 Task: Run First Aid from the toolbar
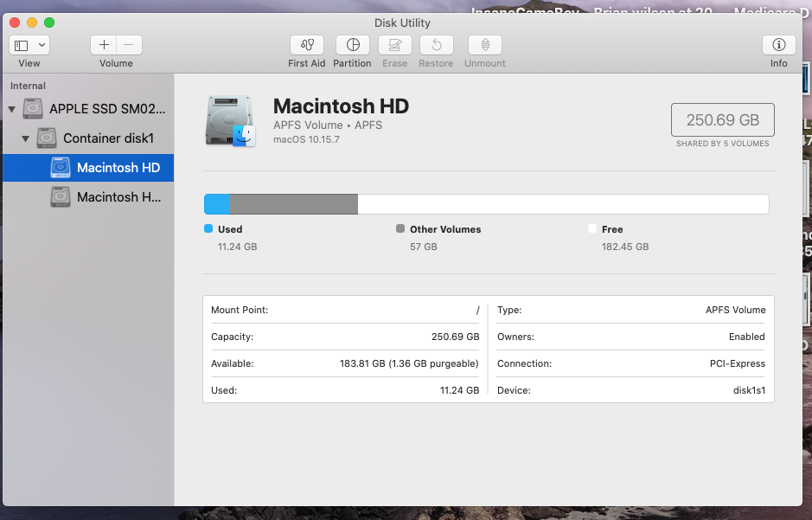pyautogui.click(x=307, y=45)
